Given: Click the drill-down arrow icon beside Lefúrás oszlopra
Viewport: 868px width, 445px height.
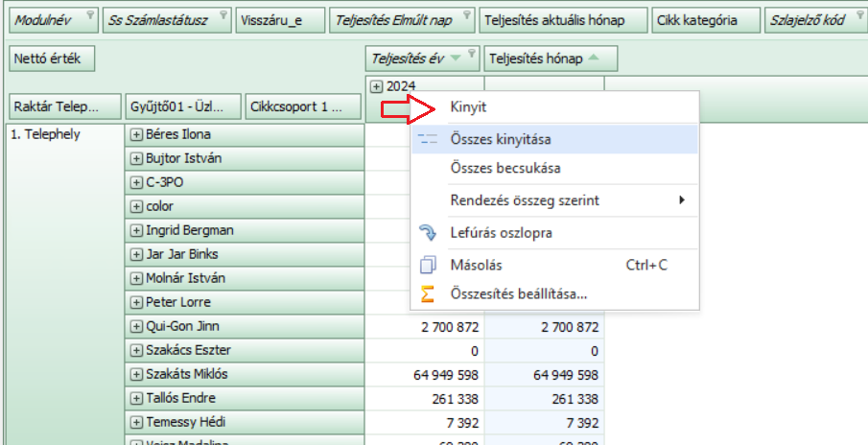Looking at the screenshot, I should click(428, 233).
